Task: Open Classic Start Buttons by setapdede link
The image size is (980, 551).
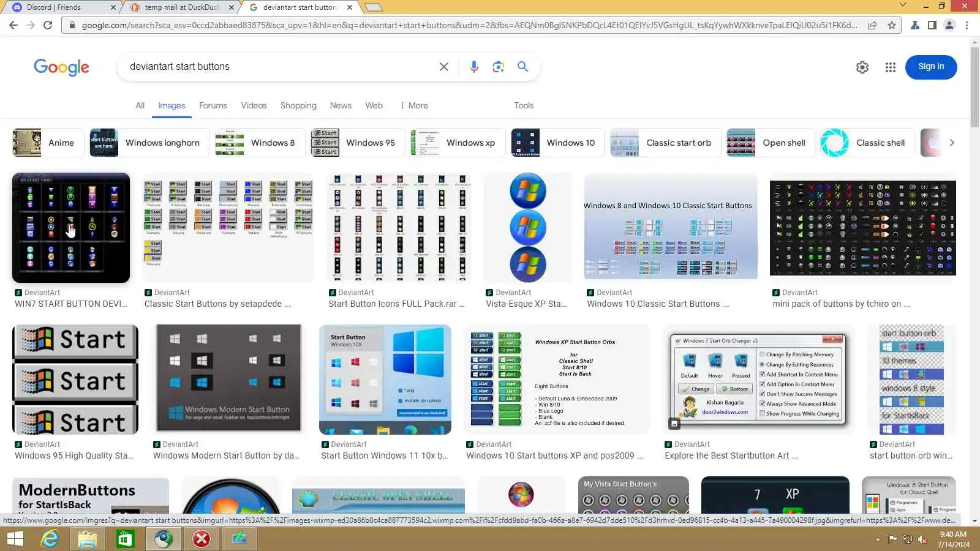Action: coord(217,304)
